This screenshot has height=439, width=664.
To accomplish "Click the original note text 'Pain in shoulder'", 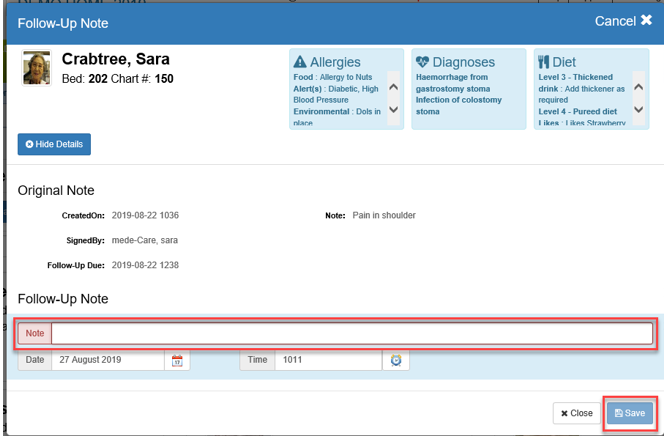I will [x=384, y=215].
